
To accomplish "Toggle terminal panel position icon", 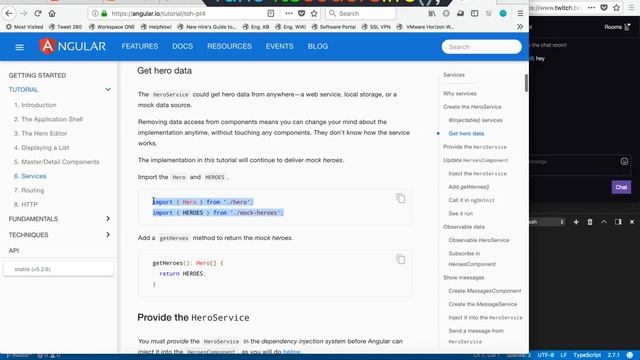I will point(618,222).
